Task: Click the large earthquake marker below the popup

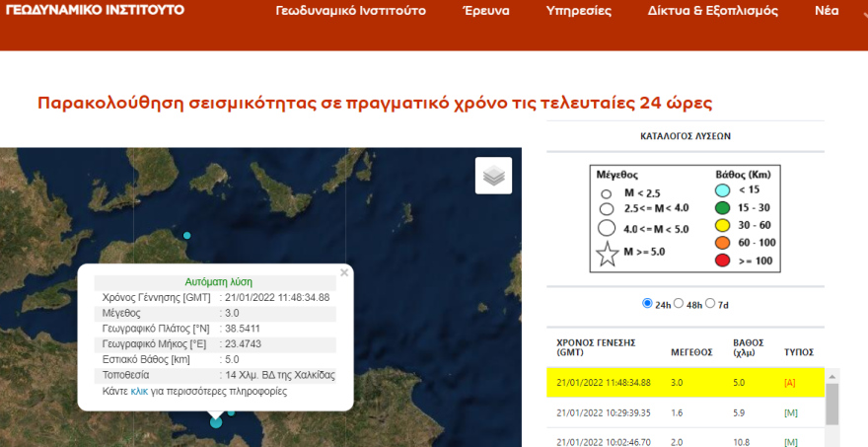Action: pyautogui.click(x=216, y=422)
